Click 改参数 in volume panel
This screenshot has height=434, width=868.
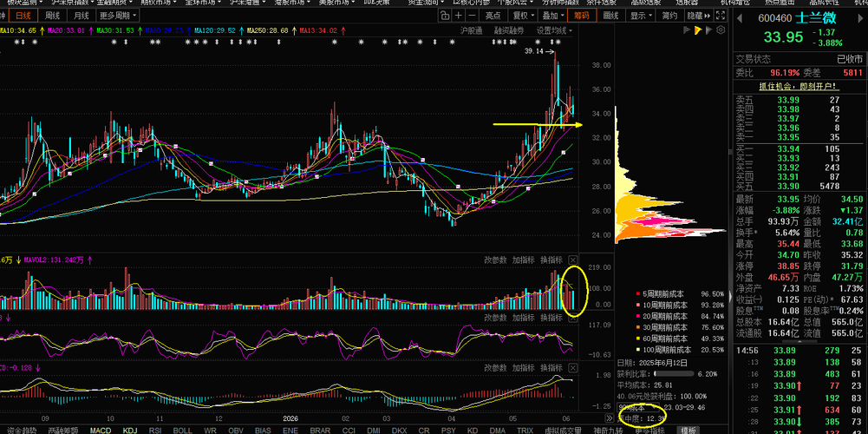[x=495, y=260]
